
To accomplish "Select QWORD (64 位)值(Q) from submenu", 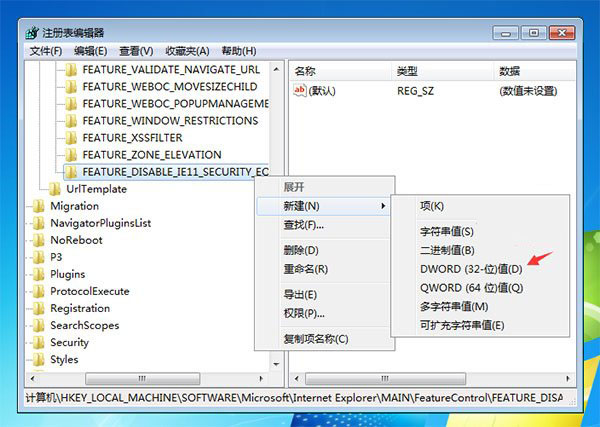I will (480, 288).
